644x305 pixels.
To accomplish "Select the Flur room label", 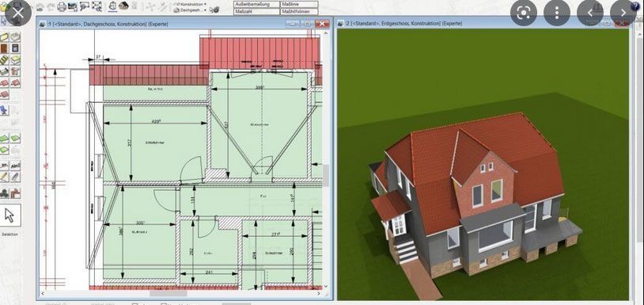I will (x=263, y=197).
